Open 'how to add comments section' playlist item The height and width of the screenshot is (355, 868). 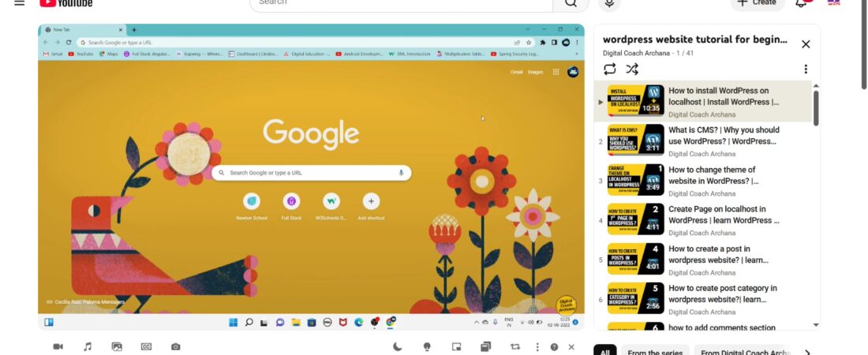(x=722, y=327)
